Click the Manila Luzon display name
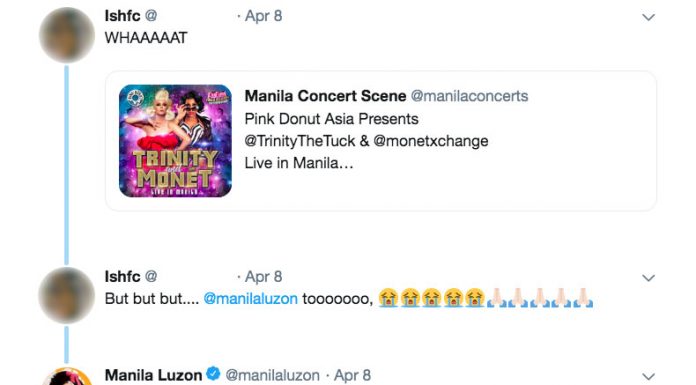The width and height of the screenshot is (696, 385). (153, 375)
